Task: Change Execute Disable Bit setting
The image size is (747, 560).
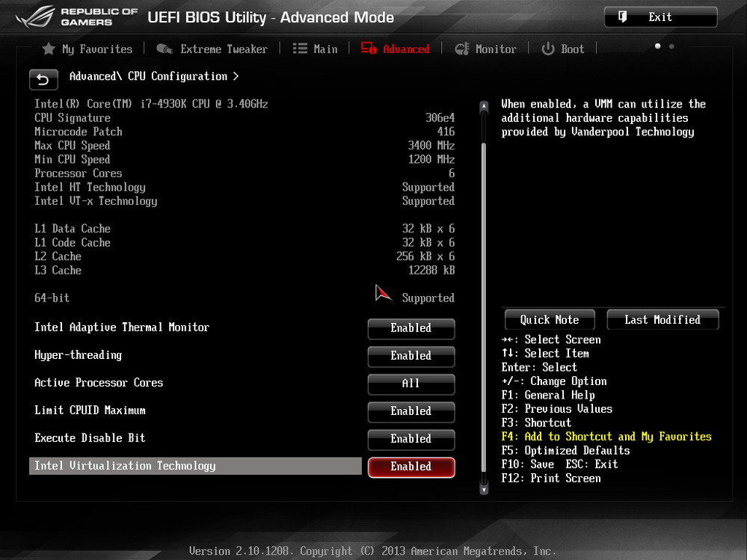Action: point(411,439)
